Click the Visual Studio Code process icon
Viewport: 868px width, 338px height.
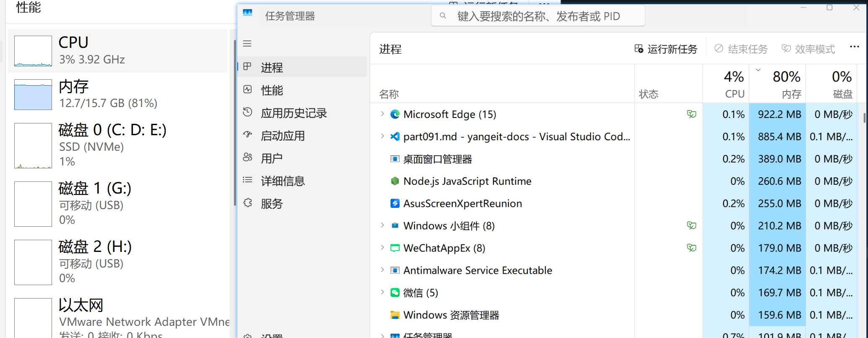coord(395,136)
